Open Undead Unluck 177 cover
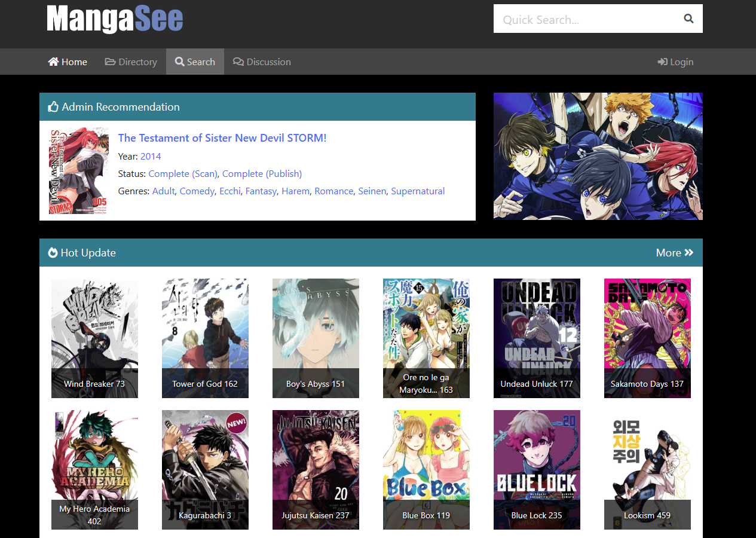The width and height of the screenshot is (756, 538). coord(537,338)
